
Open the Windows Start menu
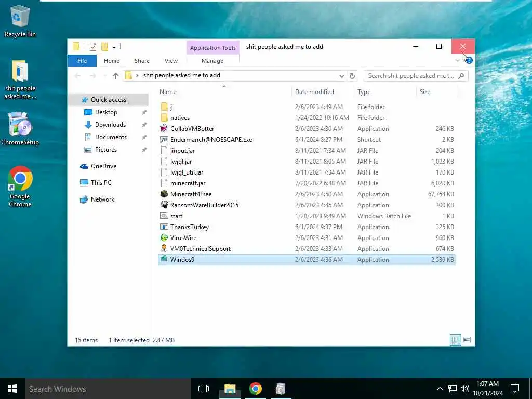[12, 389]
